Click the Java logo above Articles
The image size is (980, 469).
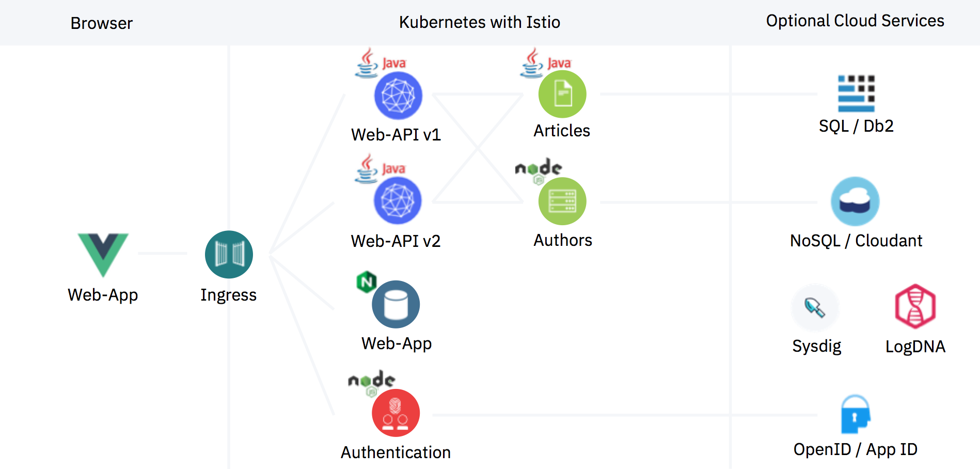point(546,63)
